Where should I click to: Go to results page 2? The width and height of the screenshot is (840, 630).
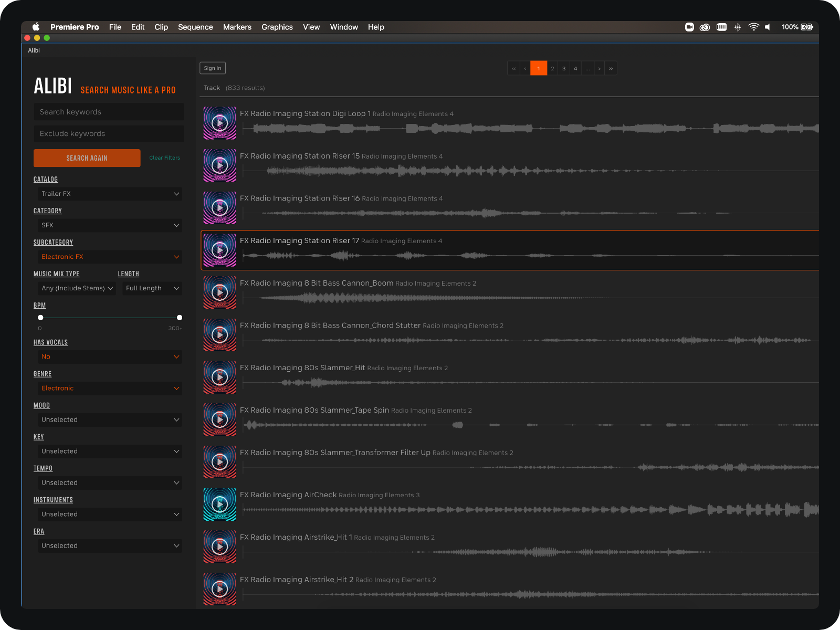coord(552,68)
